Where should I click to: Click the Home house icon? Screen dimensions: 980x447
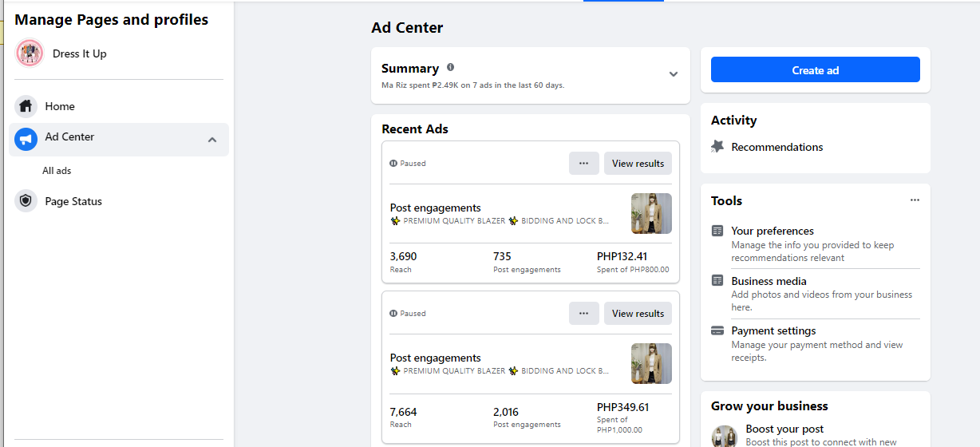point(26,106)
